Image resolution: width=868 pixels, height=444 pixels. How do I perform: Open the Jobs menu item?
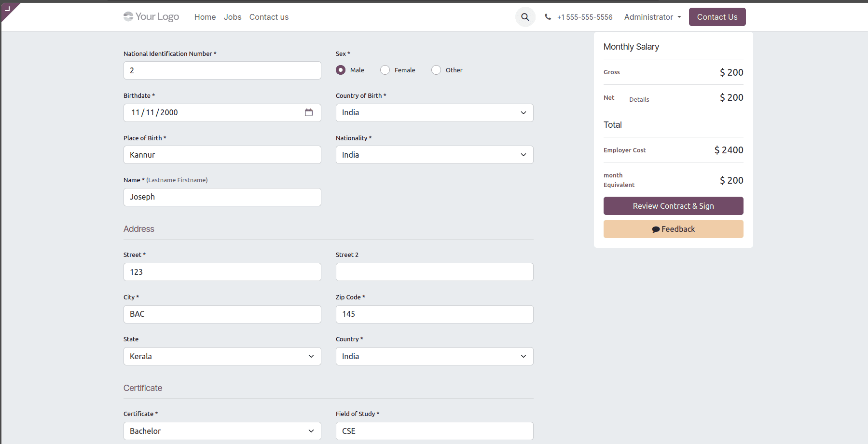pos(233,17)
